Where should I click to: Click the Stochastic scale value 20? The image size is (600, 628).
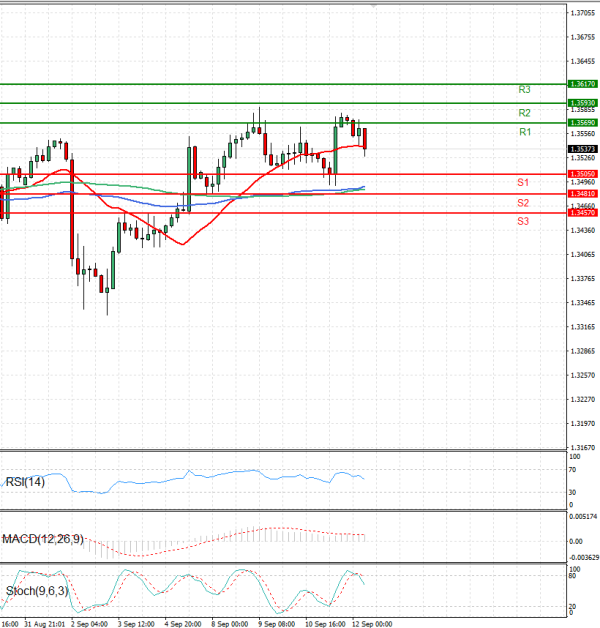tap(572, 607)
